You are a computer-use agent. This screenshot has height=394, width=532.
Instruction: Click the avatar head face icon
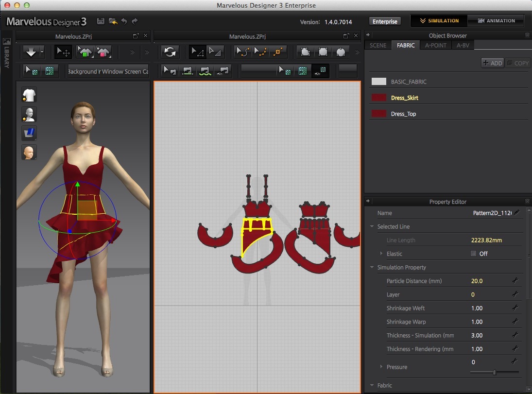point(29,153)
